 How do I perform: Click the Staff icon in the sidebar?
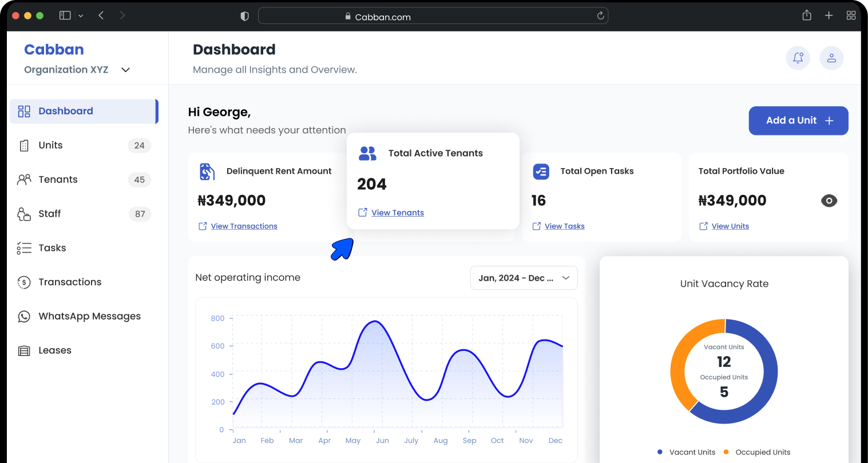(23, 214)
